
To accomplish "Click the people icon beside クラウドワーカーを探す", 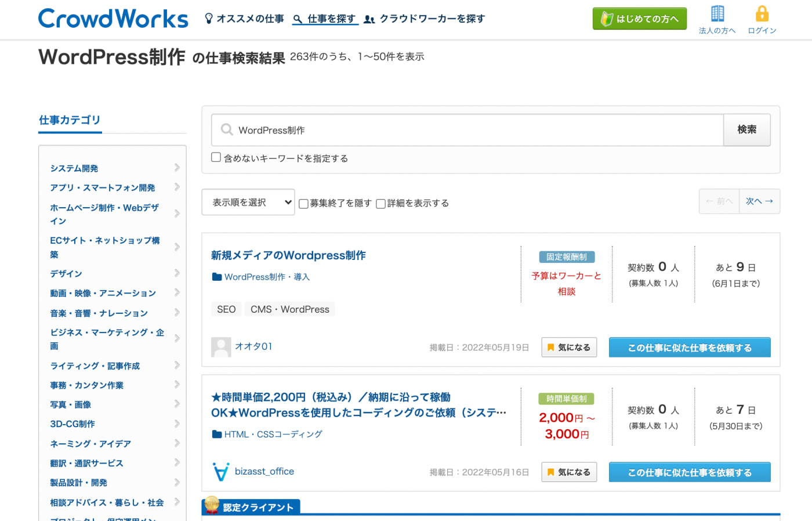I will [369, 19].
